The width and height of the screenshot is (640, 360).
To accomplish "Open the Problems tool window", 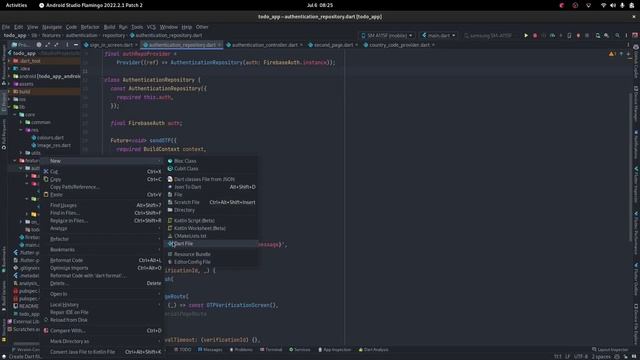I will tap(241, 350).
